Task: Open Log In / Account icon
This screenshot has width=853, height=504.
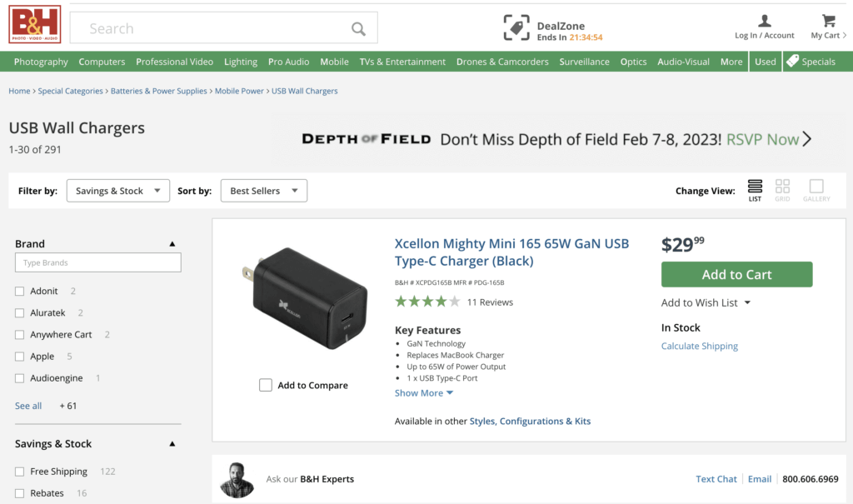Action: point(765,21)
